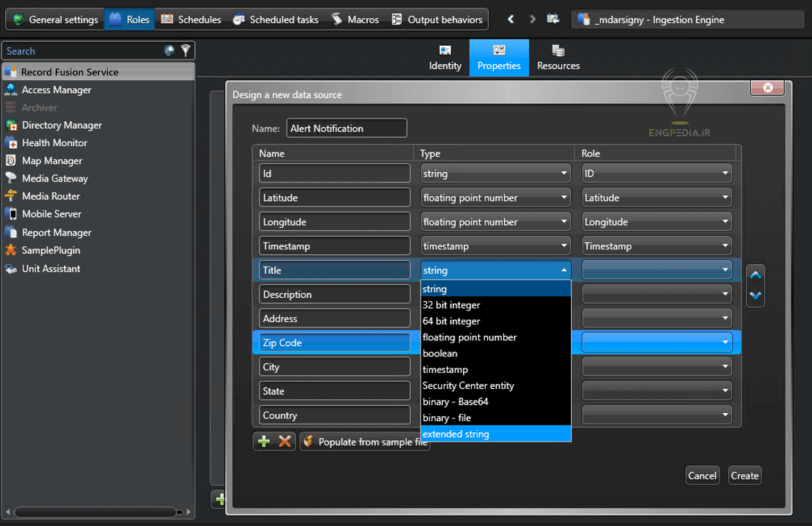Click the green plus add field icon

264,441
